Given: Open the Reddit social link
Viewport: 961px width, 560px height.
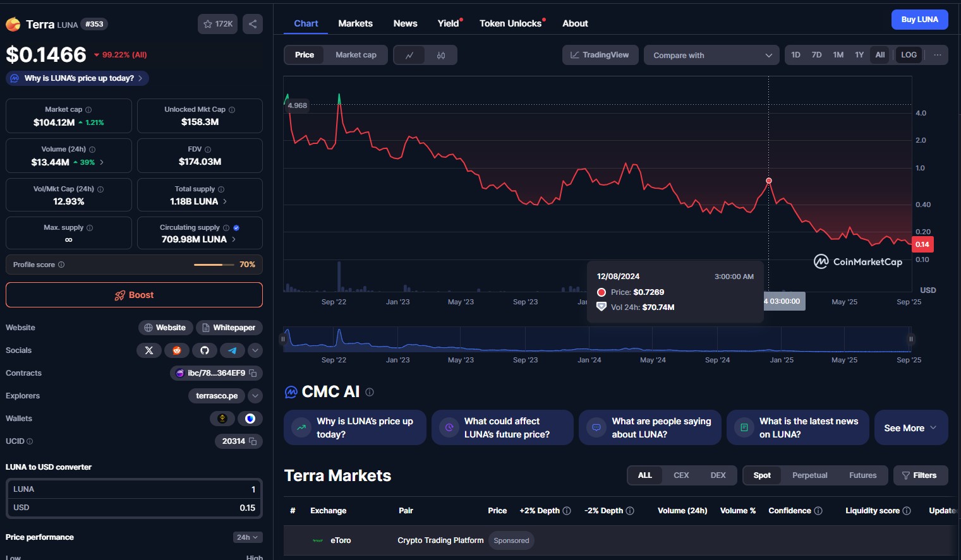Looking at the screenshot, I should click(177, 350).
